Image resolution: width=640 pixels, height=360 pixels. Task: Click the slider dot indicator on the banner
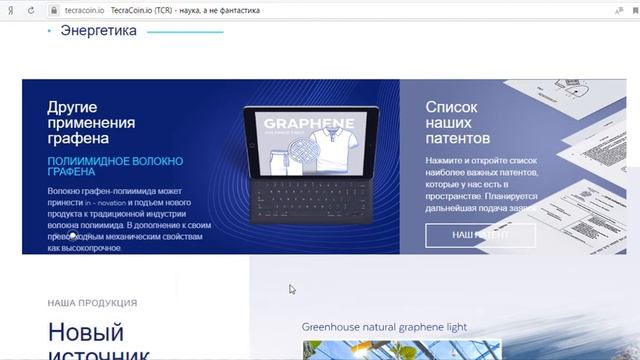coord(72,236)
